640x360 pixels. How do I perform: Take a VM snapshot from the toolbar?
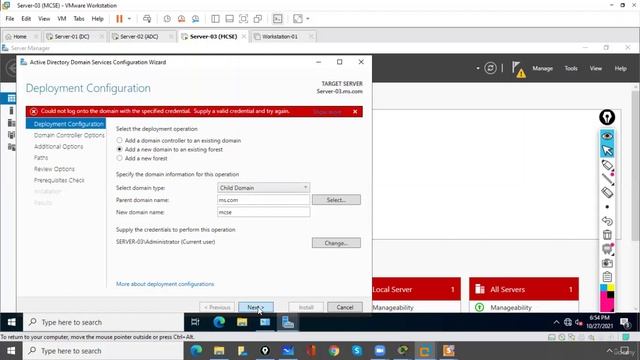[x=167, y=19]
